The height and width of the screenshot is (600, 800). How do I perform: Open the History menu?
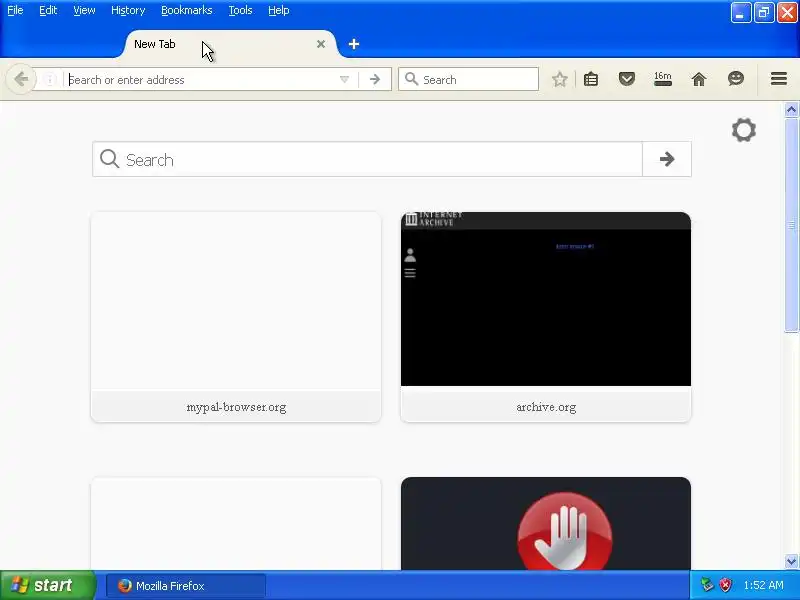[128, 10]
